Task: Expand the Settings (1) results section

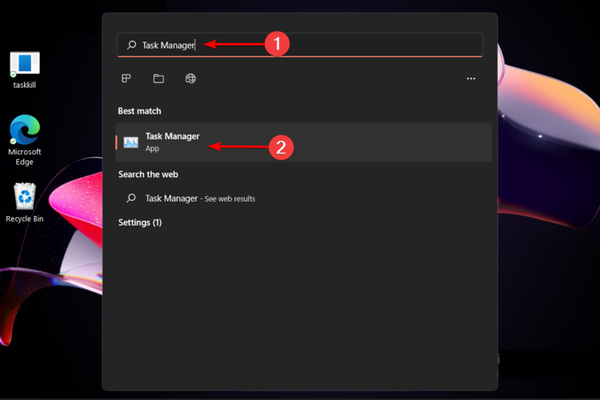Action: [x=140, y=222]
